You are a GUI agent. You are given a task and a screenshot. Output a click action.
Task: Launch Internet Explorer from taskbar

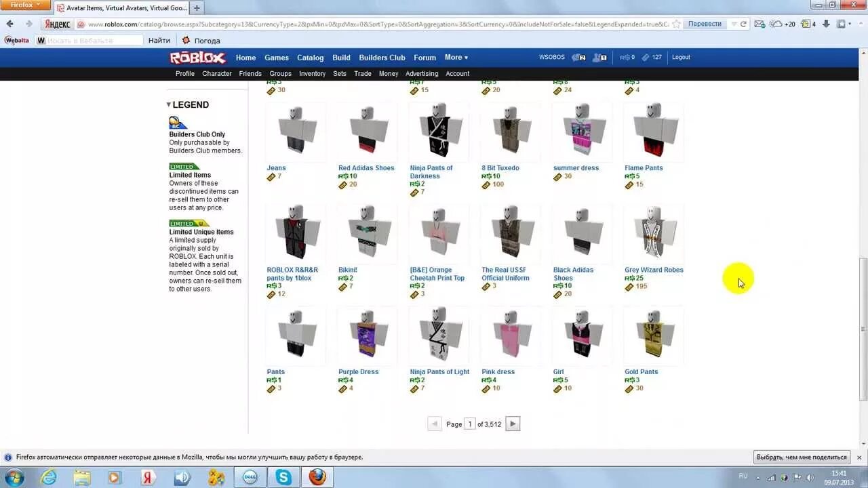coord(49,477)
